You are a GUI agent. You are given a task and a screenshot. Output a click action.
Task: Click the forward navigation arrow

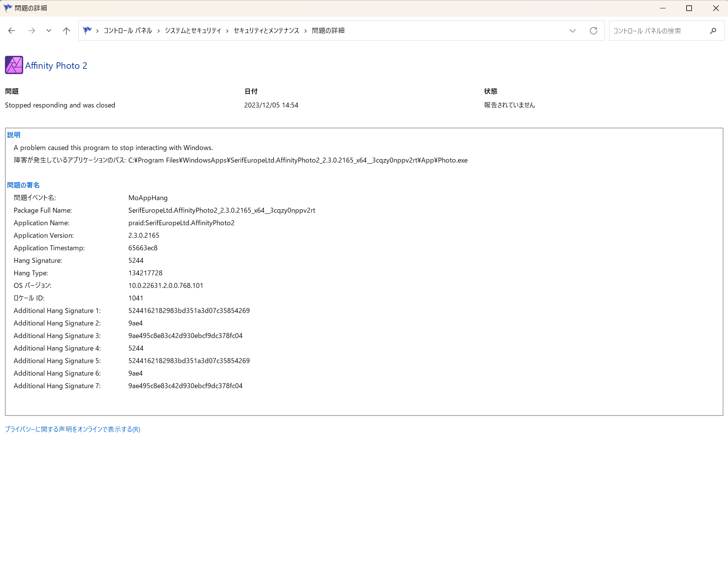click(32, 31)
